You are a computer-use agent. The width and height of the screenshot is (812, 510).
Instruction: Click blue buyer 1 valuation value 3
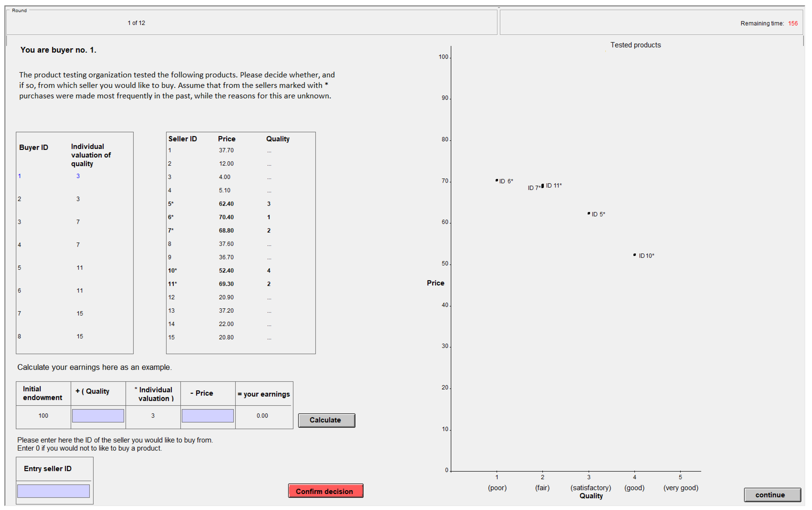[x=78, y=176]
